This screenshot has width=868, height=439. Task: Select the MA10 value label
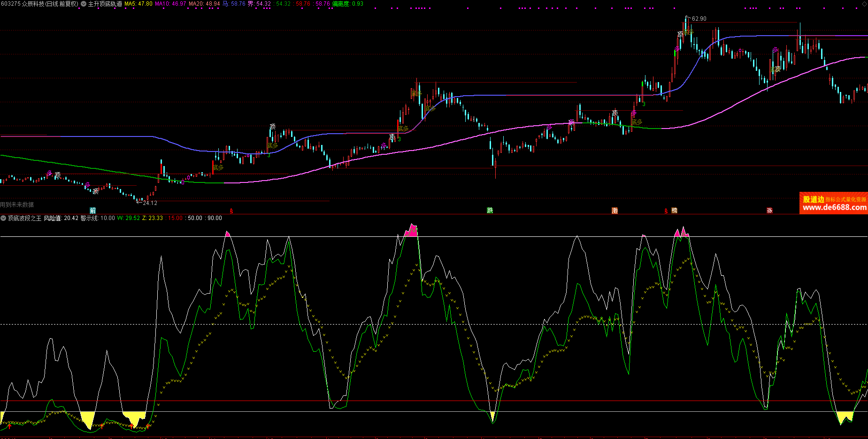pos(170,4)
